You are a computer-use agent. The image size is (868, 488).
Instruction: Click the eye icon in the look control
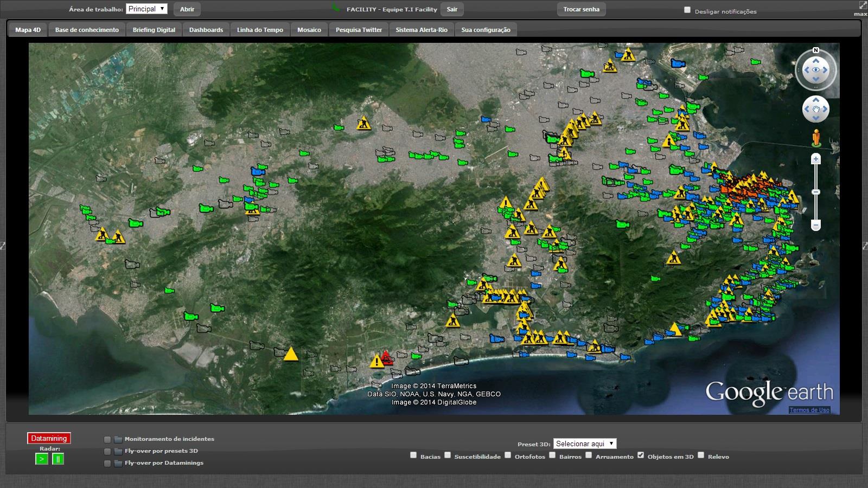point(816,70)
